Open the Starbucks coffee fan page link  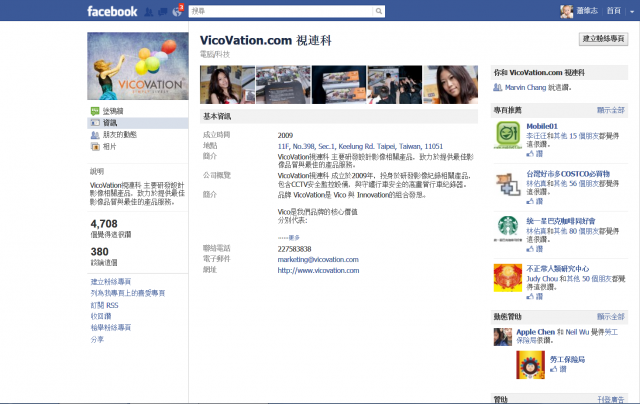click(x=560, y=221)
